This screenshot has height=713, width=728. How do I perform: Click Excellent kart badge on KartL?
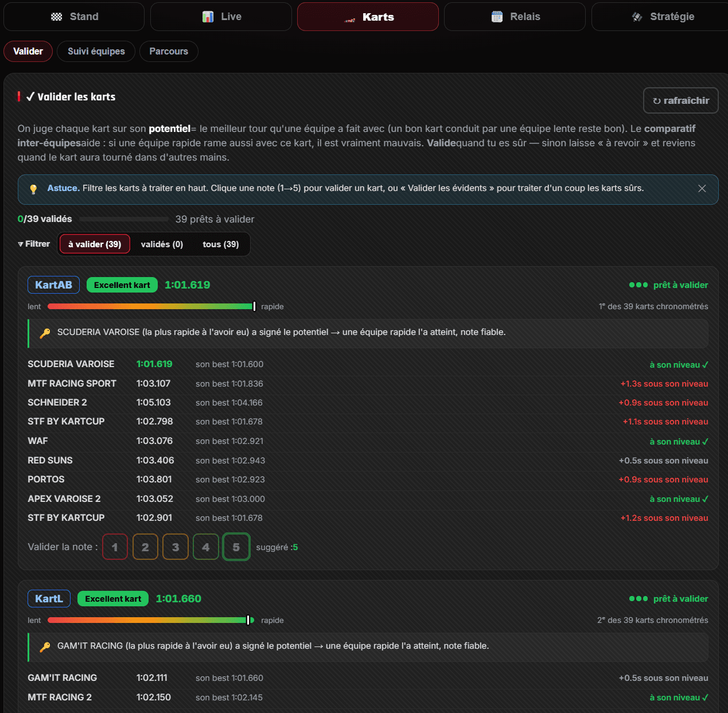tap(113, 599)
